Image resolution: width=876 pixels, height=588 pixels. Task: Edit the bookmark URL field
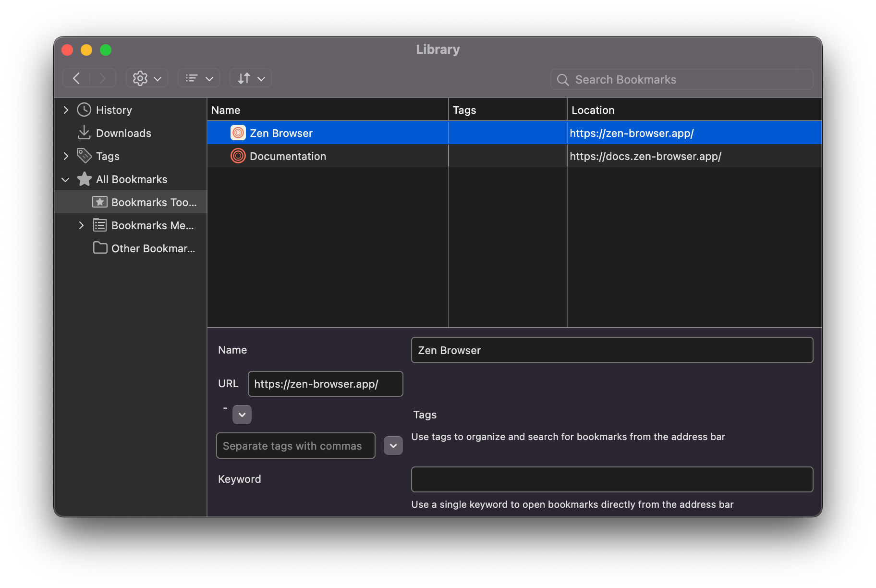(x=325, y=384)
